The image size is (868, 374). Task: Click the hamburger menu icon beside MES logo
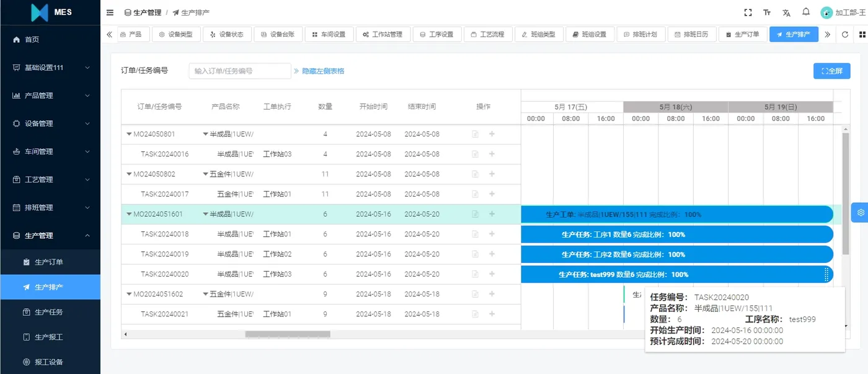tap(110, 12)
